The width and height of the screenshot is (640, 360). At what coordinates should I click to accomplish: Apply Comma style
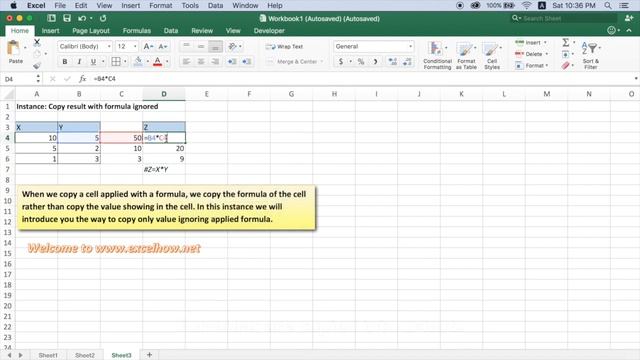(x=375, y=62)
